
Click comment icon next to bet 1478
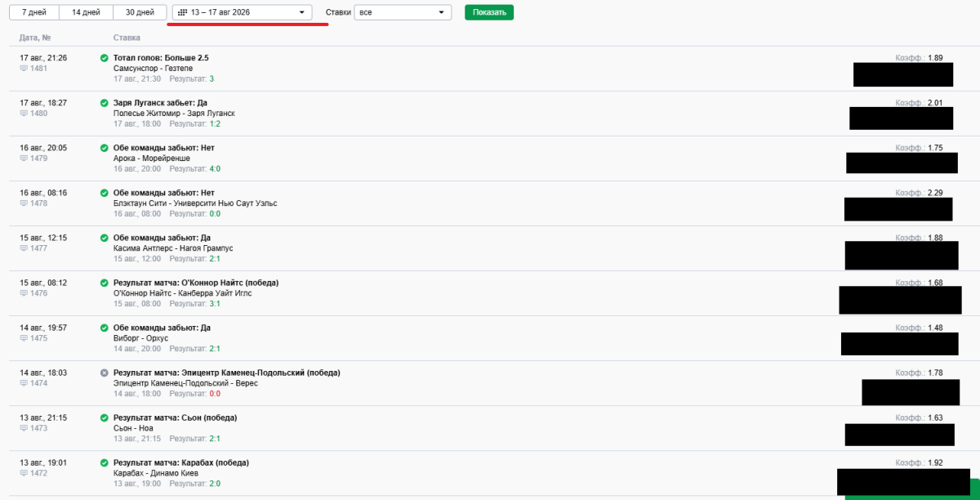pos(24,203)
